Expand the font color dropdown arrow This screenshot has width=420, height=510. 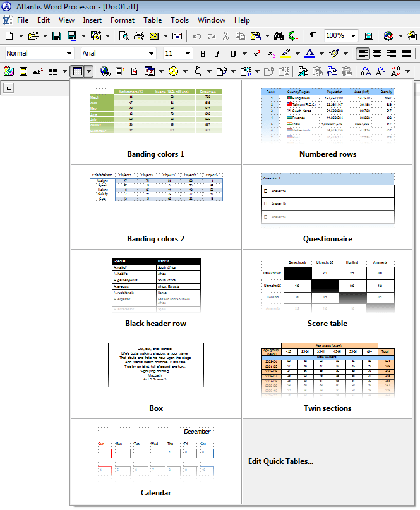pos(321,54)
